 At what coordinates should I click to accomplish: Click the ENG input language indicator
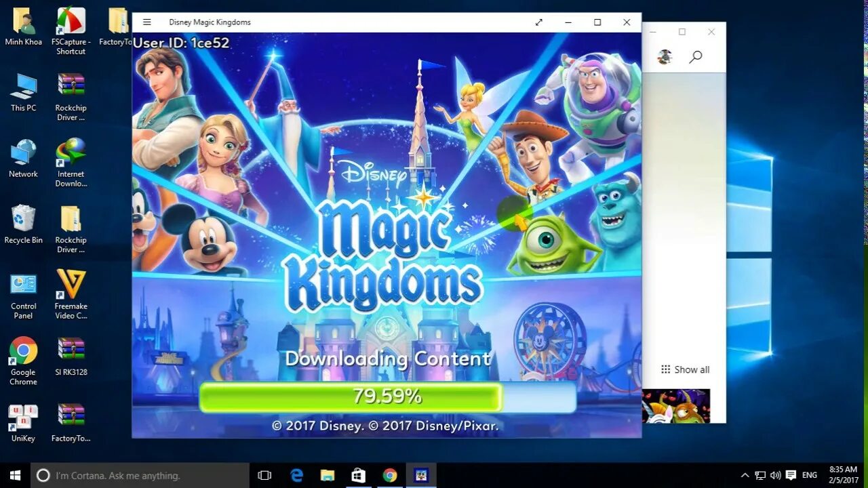click(x=810, y=476)
